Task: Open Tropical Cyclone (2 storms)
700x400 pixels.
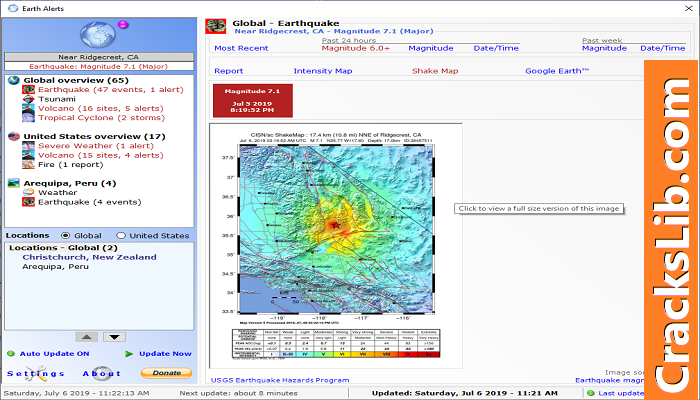Action: coord(101,118)
